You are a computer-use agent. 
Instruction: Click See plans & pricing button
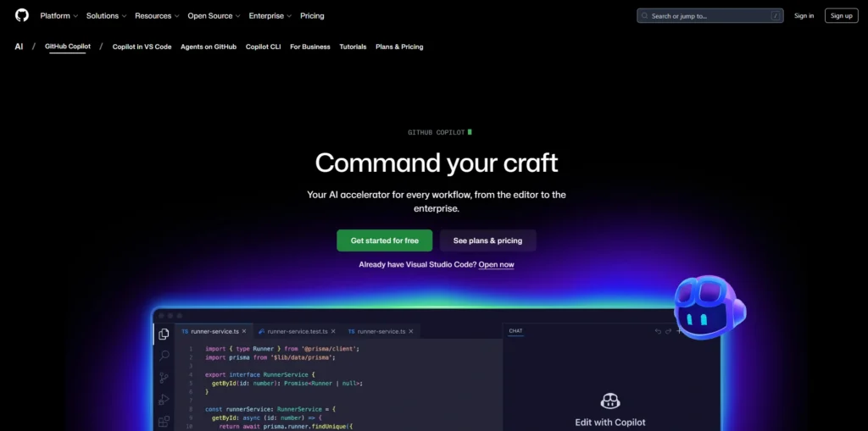pyautogui.click(x=487, y=240)
